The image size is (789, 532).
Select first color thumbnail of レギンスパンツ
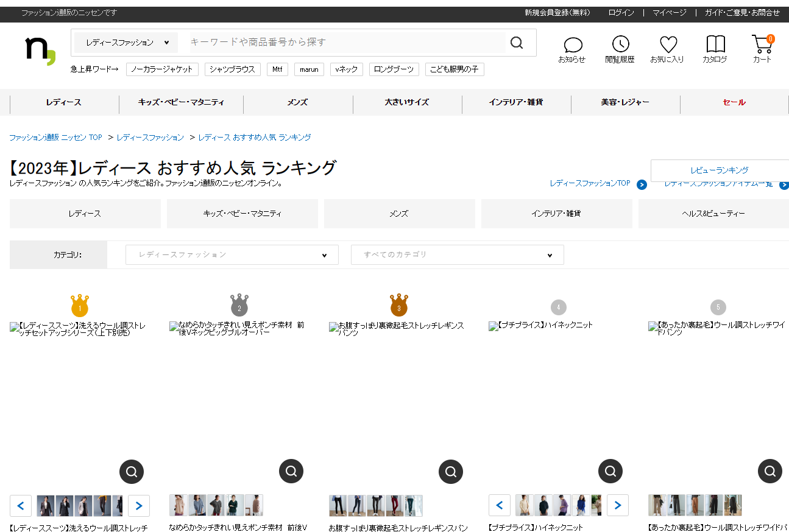[x=338, y=505]
